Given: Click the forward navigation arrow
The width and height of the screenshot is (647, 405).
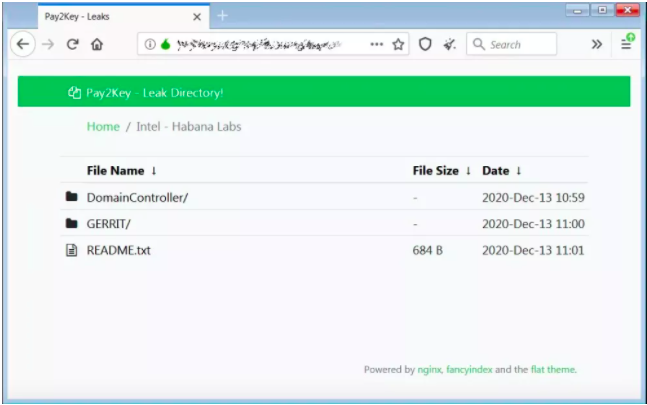Looking at the screenshot, I should (x=48, y=44).
